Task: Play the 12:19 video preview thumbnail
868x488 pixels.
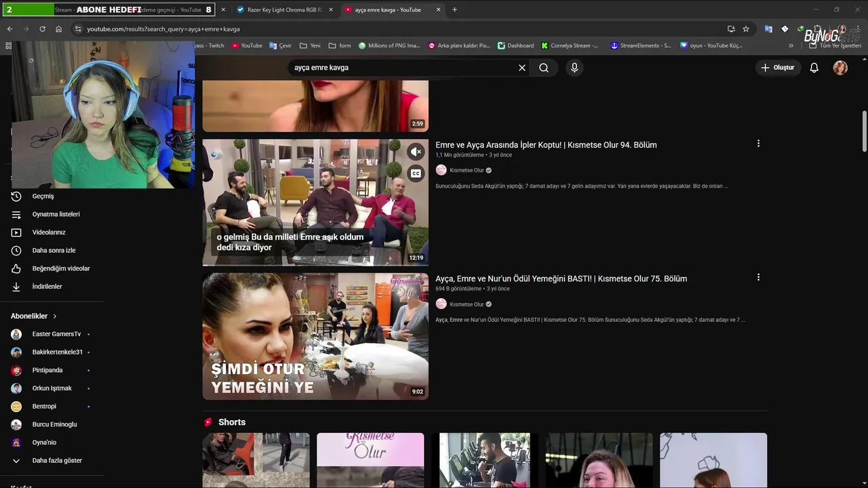Action: pyautogui.click(x=315, y=203)
